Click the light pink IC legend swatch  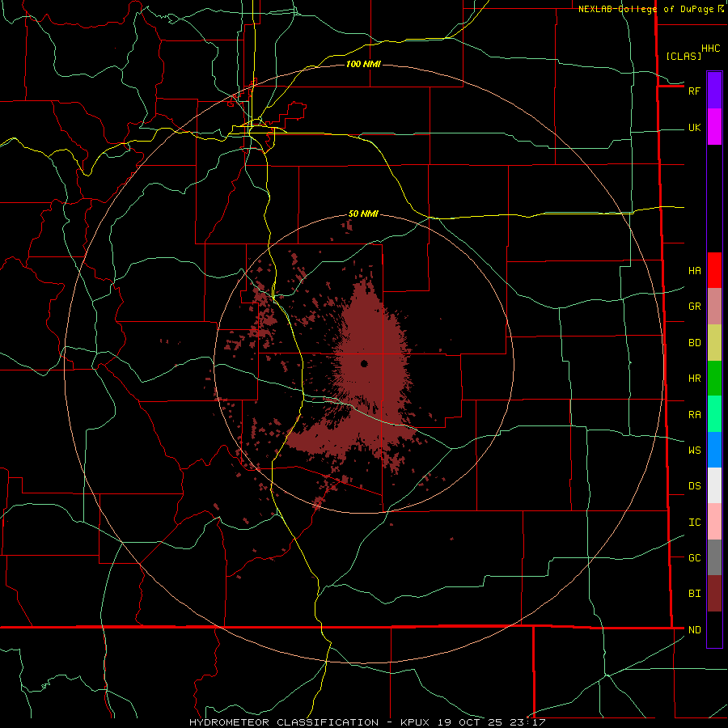tap(714, 522)
